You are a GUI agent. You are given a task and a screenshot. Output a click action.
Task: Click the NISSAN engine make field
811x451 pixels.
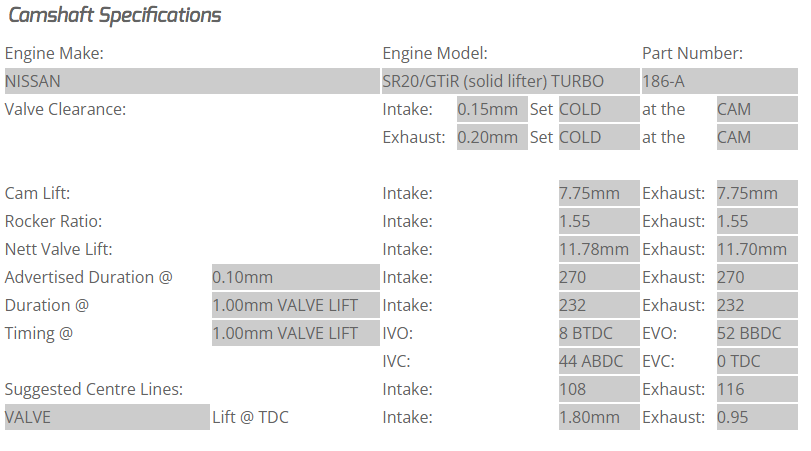[x=190, y=81]
